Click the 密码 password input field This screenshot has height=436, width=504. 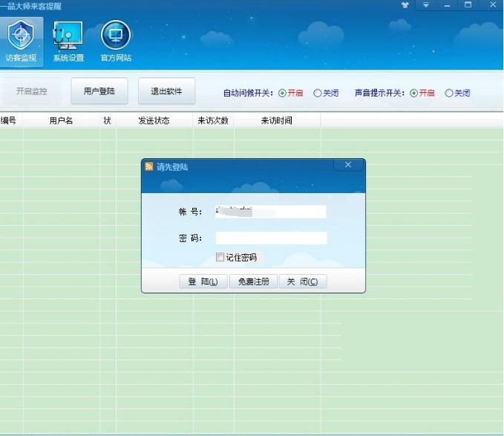(271, 238)
